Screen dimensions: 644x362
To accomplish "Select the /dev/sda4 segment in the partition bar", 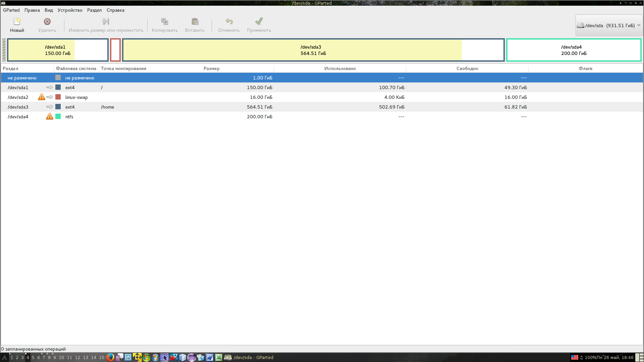I will pyautogui.click(x=574, y=50).
